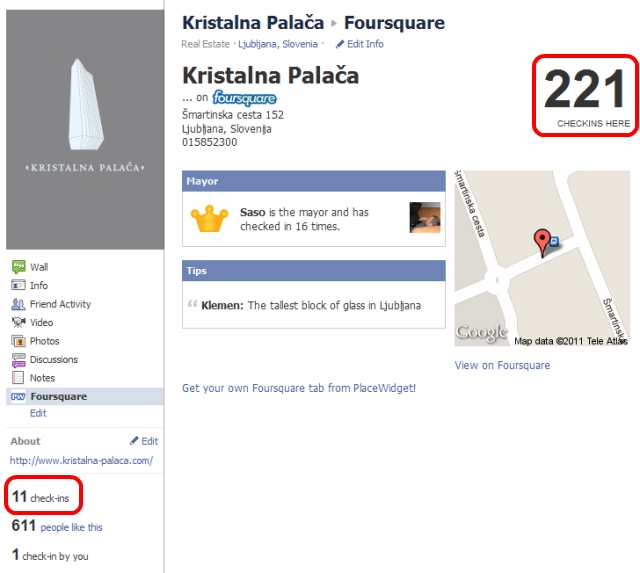Click the Ljubljana, Slovenia location link
This screenshot has width=640, height=573.
coord(278,44)
